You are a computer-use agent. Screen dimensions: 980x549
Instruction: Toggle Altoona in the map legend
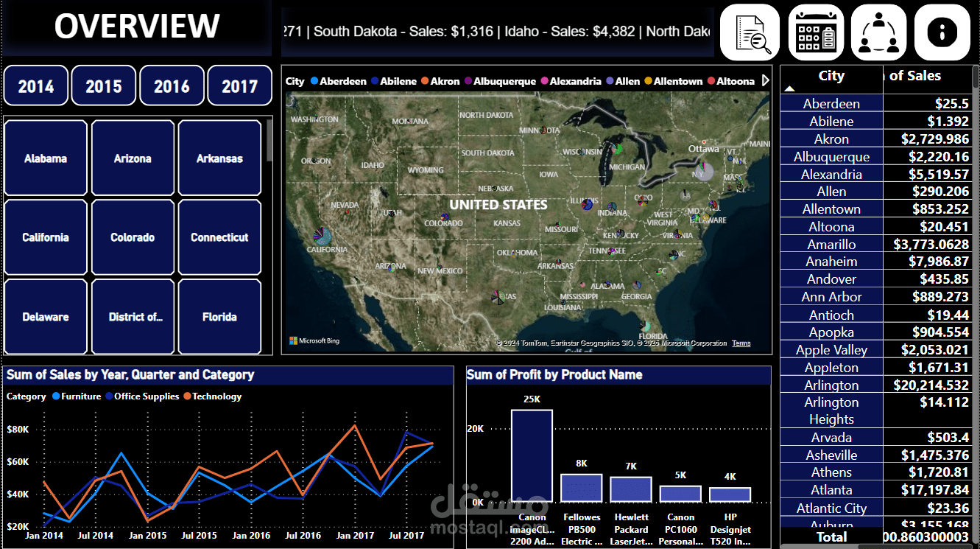tap(730, 81)
